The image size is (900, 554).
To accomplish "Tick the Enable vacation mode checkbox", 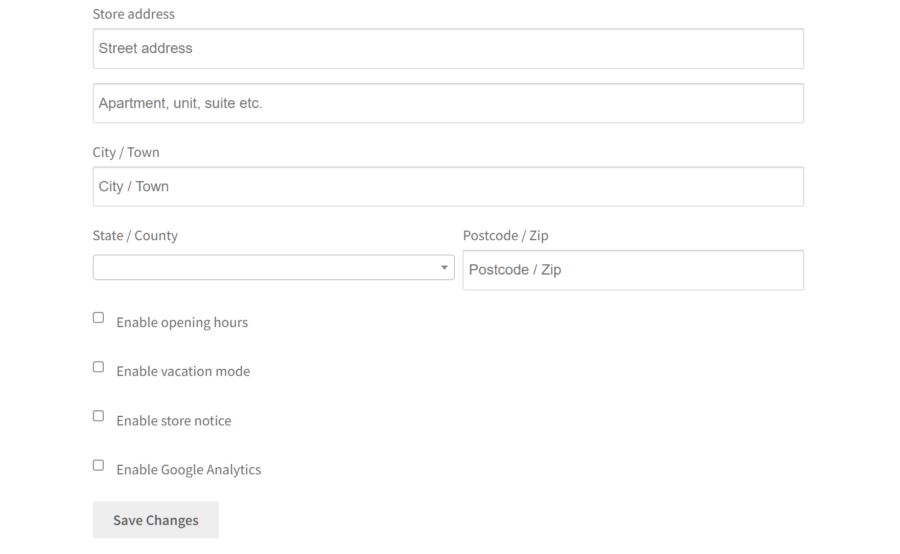I will click(x=98, y=366).
